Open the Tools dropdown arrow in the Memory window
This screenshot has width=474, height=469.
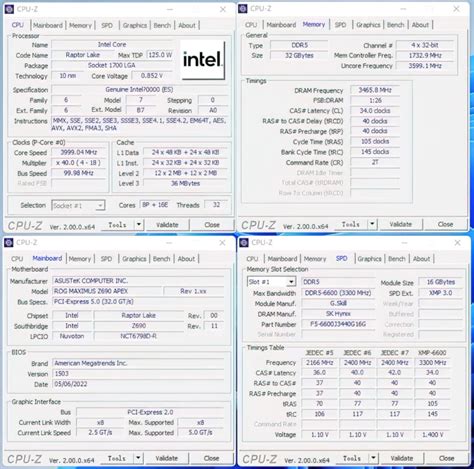coord(372,224)
